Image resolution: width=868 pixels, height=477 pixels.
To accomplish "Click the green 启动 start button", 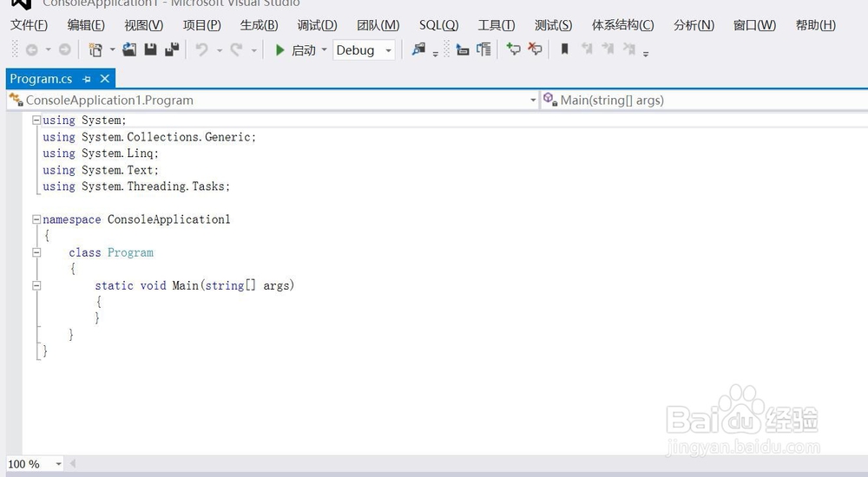I will pos(296,50).
